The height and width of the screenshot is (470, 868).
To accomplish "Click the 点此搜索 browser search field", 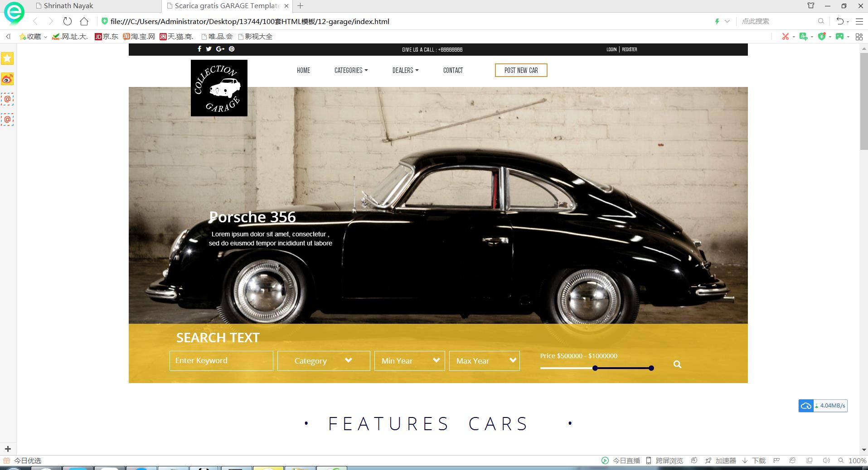I will pyautogui.click(x=777, y=21).
